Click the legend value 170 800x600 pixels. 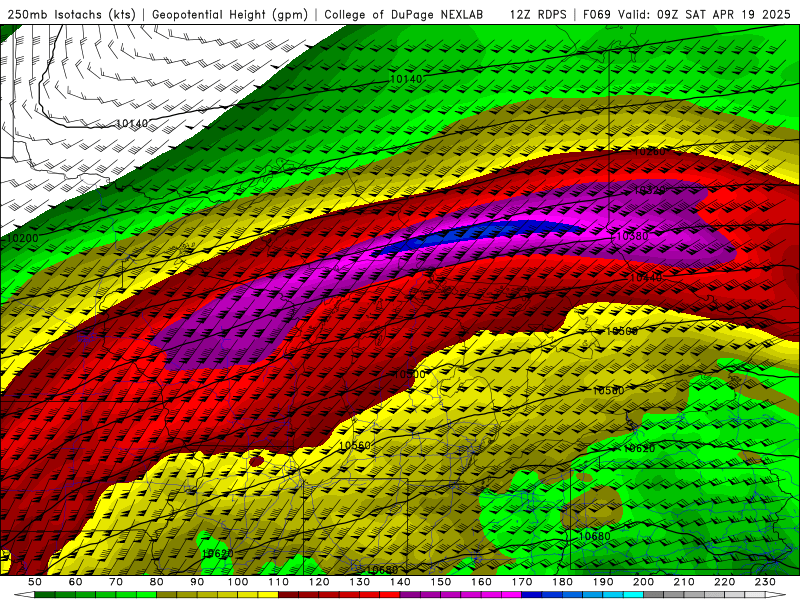click(x=522, y=582)
